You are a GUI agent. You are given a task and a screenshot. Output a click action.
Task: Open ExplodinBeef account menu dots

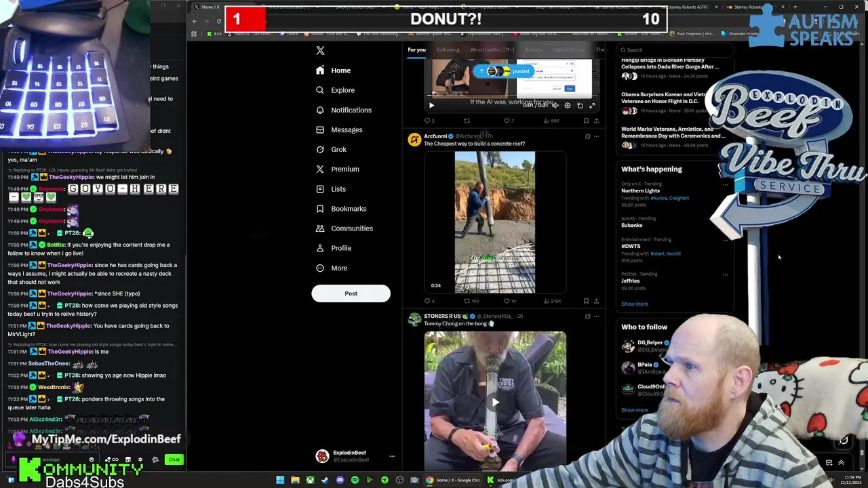point(391,456)
